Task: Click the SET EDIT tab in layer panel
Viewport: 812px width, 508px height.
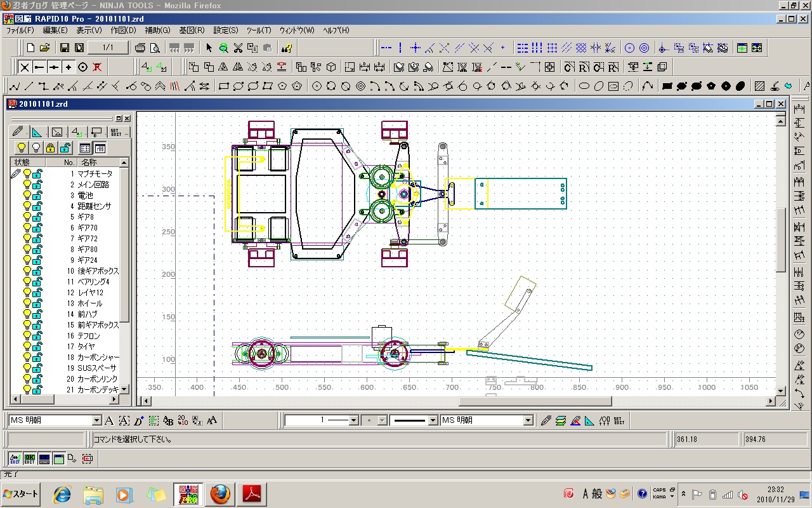Action: pos(119,131)
